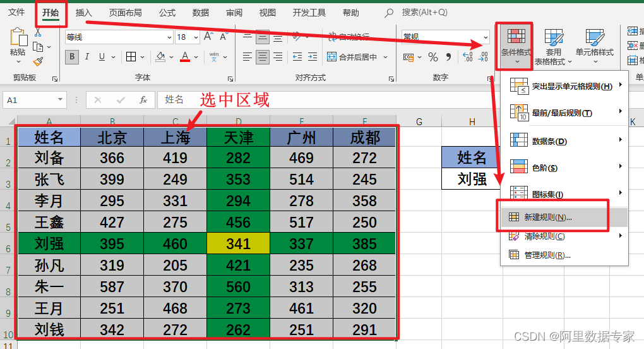Open 突出显示单元格规则 submenu
This screenshot has height=349, width=644.
[x=564, y=86]
